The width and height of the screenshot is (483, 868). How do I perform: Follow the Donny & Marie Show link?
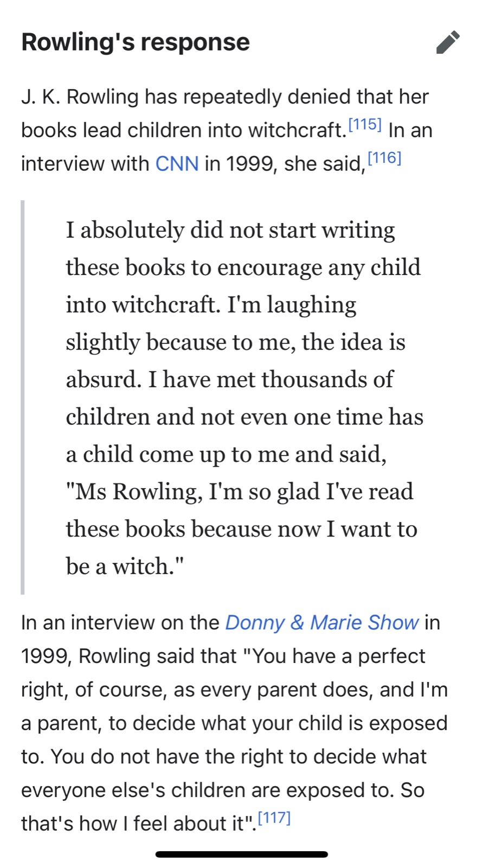[x=321, y=623]
